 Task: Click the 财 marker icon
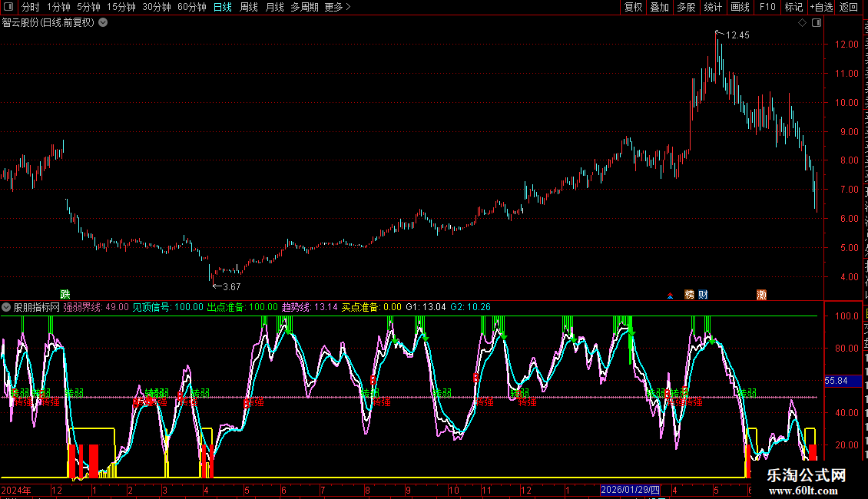703,295
